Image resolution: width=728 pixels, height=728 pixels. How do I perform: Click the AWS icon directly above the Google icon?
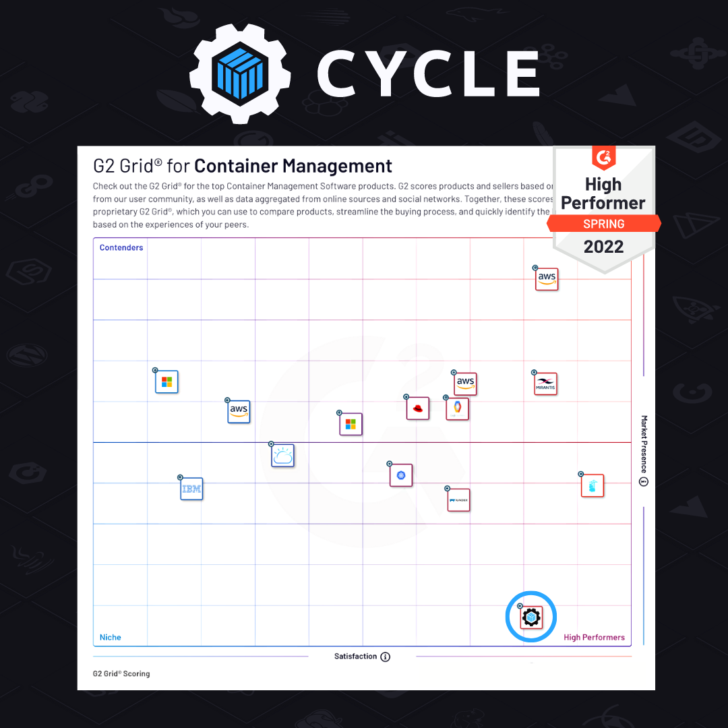click(465, 384)
